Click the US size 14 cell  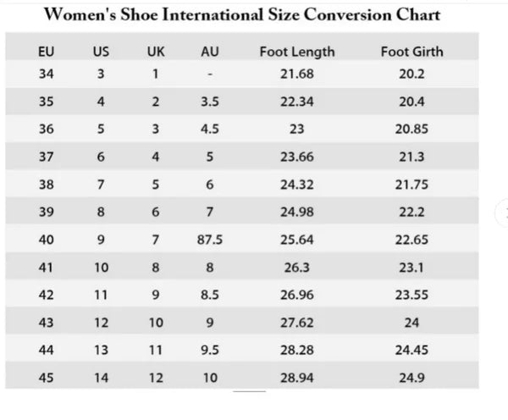[101, 378]
